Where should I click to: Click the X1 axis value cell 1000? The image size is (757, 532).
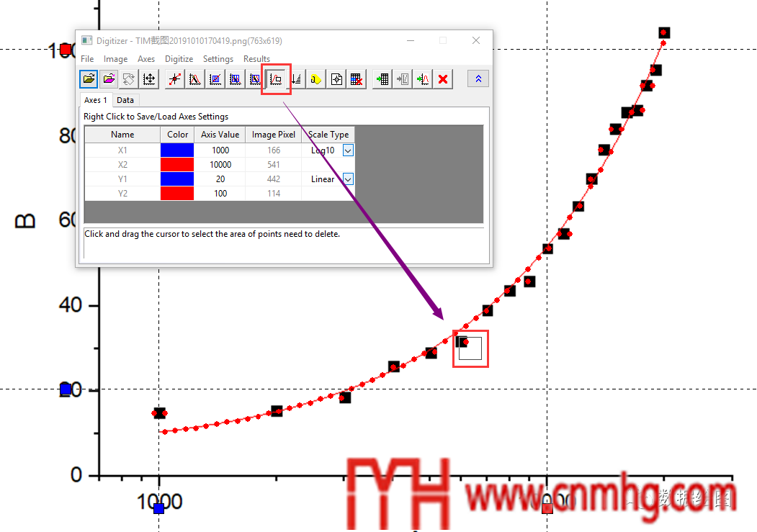[x=220, y=150]
